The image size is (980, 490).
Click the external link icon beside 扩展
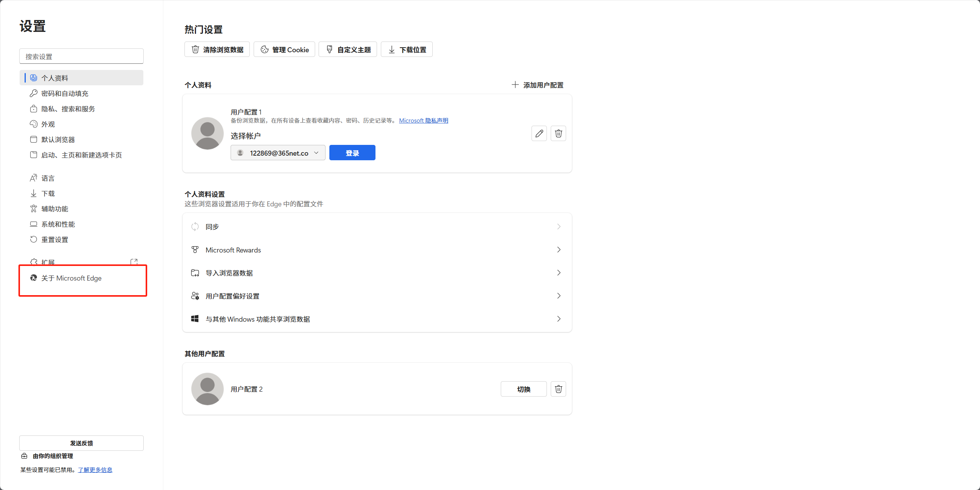coord(134,261)
